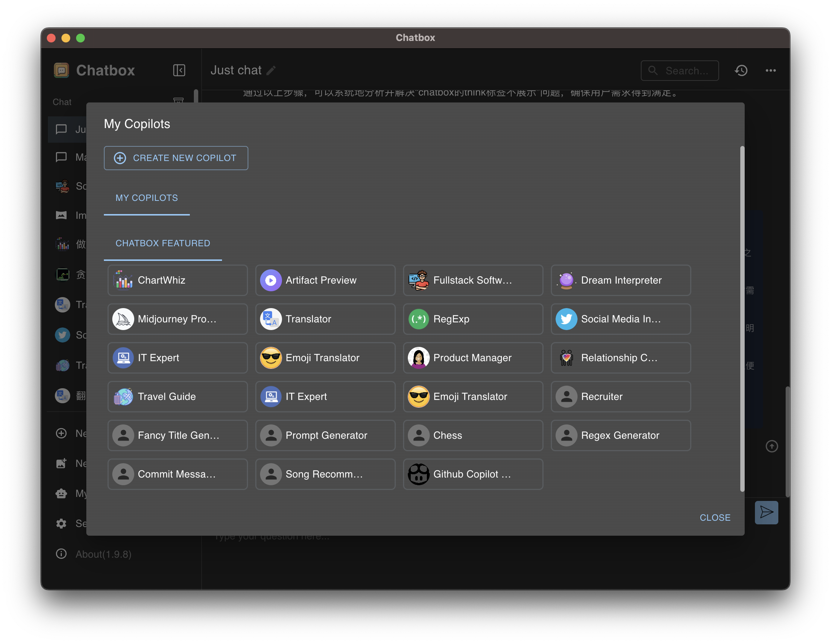The image size is (831, 644).
Task: Pick the Midjourney Prompt copilot
Action: click(178, 319)
